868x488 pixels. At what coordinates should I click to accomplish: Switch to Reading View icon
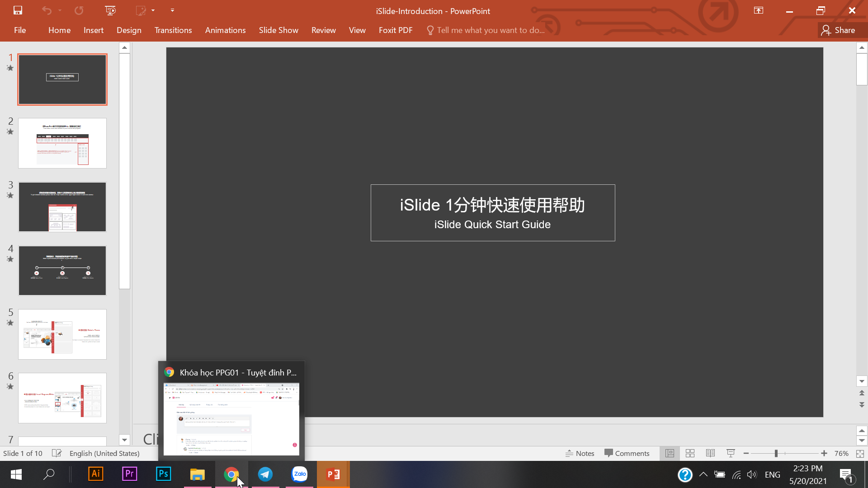(x=710, y=453)
